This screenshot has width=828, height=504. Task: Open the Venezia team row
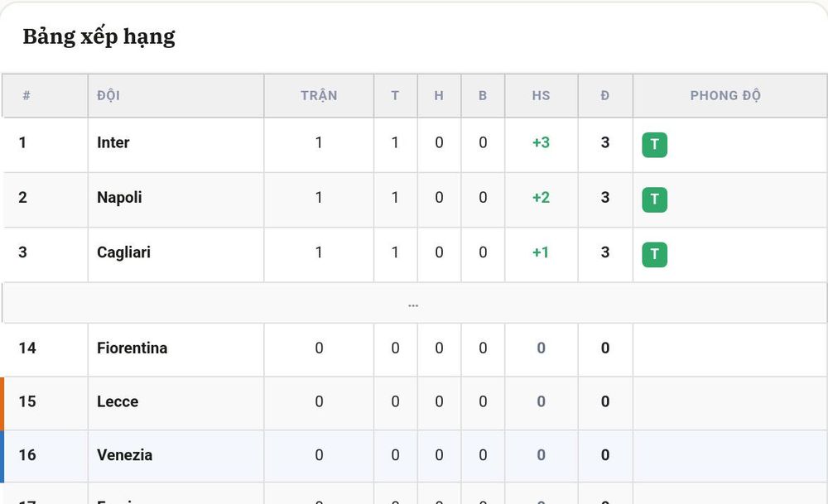pyautogui.click(x=413, y=456)
